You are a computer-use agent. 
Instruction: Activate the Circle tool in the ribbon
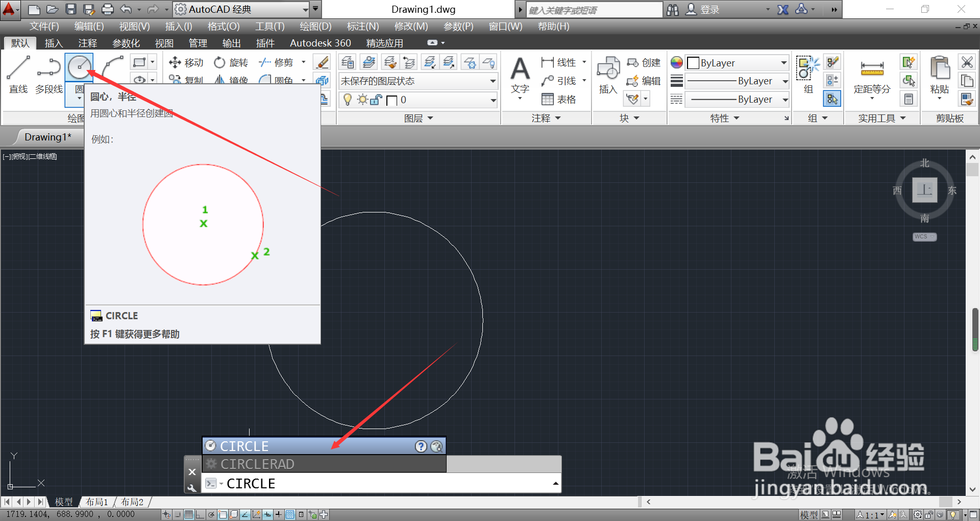79,67
